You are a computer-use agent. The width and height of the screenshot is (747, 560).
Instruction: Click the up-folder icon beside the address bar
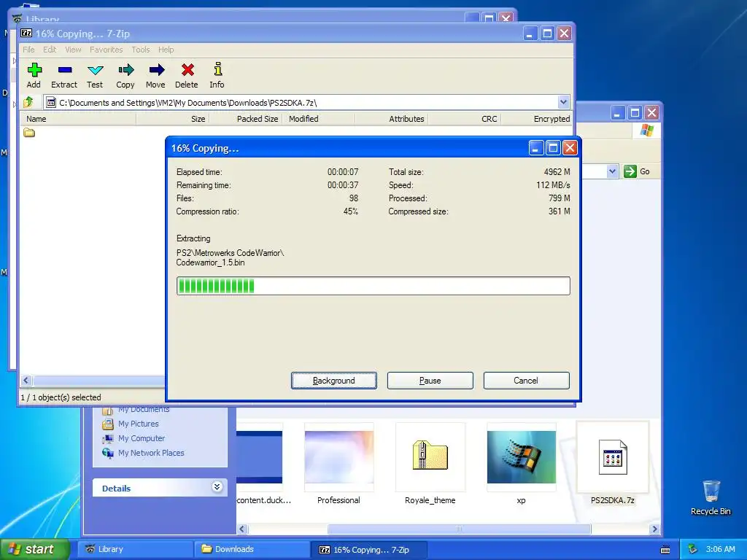click(x=28, y=102)
